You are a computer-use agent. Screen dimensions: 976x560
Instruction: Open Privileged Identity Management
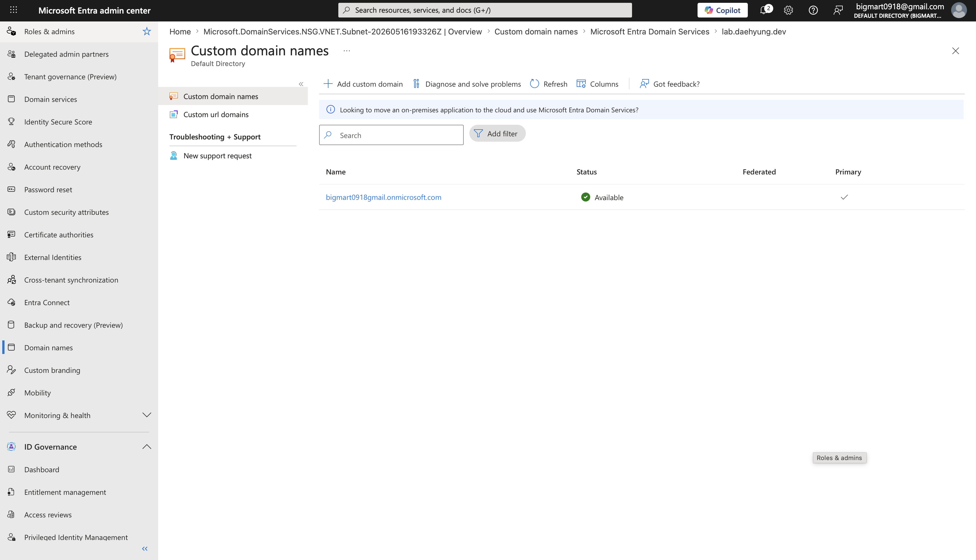pyautogui.click(x=79, y=537)
